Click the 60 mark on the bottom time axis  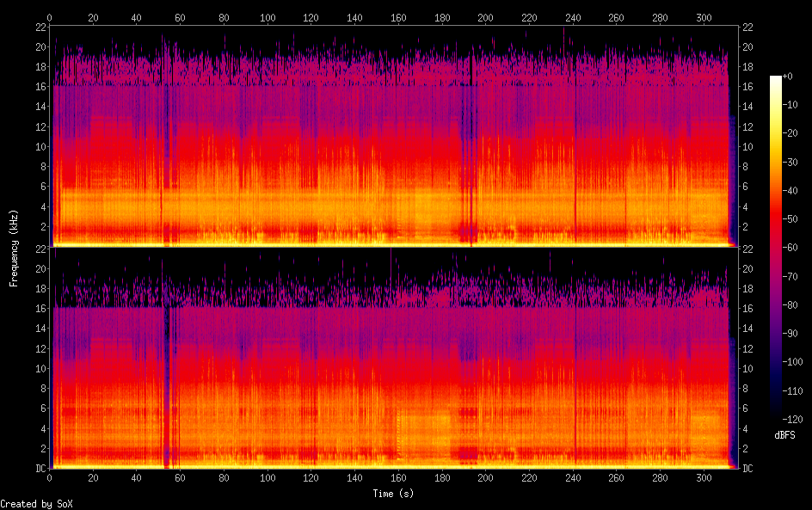coord(181,478)
